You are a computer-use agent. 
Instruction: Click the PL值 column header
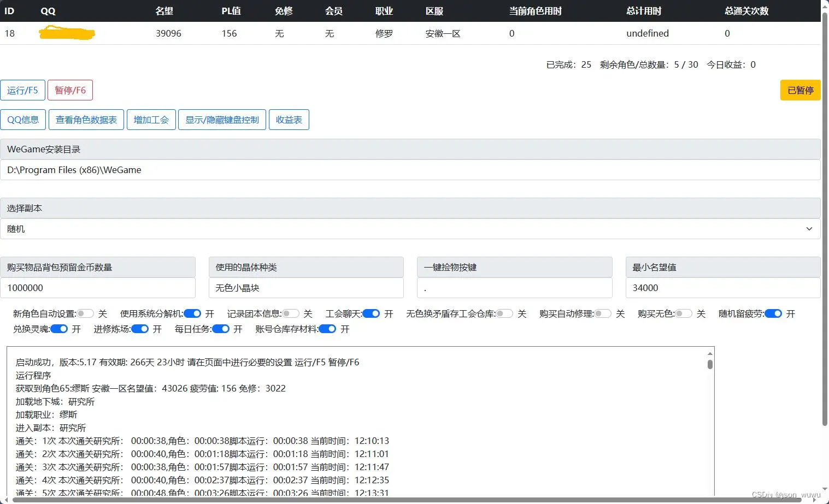(231, 11)
